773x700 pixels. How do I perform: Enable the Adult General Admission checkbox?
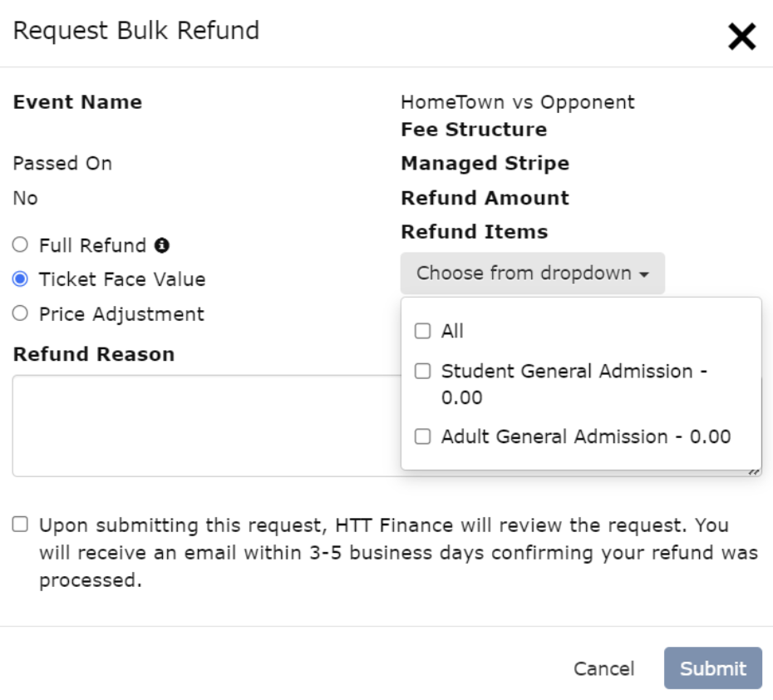point(423,436)
